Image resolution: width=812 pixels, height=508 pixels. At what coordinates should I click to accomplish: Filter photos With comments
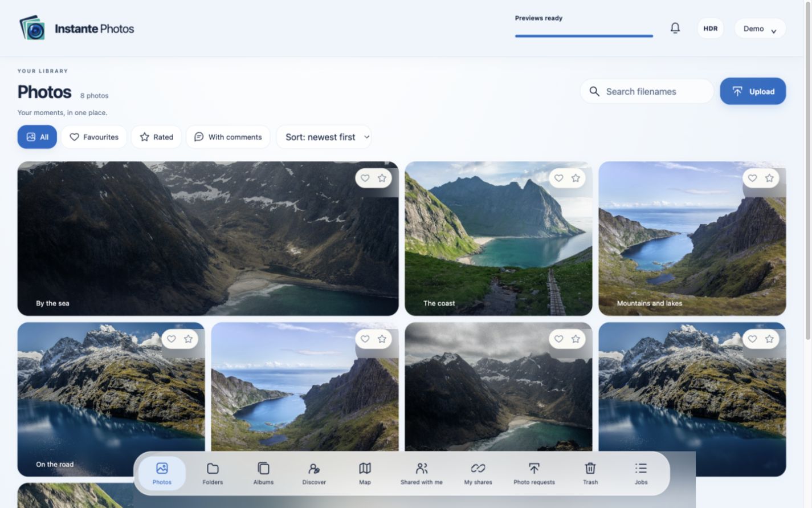point(228,137)
